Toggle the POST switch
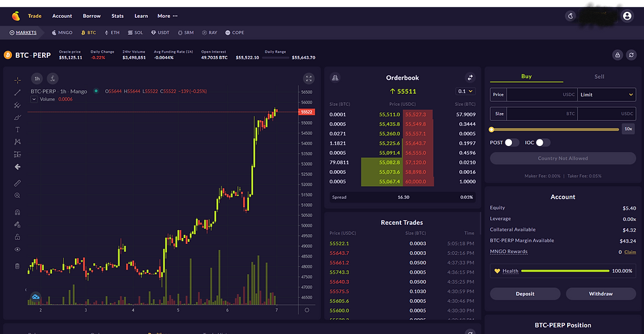 (512, 143)
